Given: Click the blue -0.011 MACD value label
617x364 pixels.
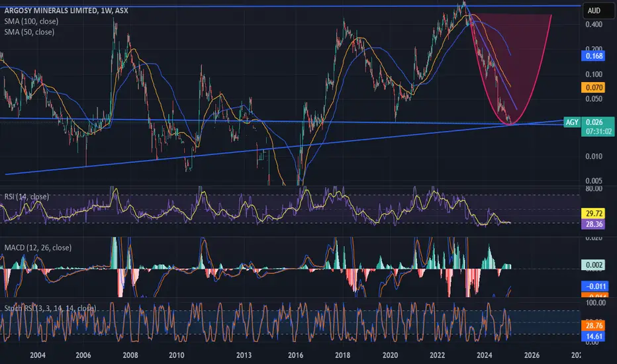Looking at the screenshot, I should [594, 286].
